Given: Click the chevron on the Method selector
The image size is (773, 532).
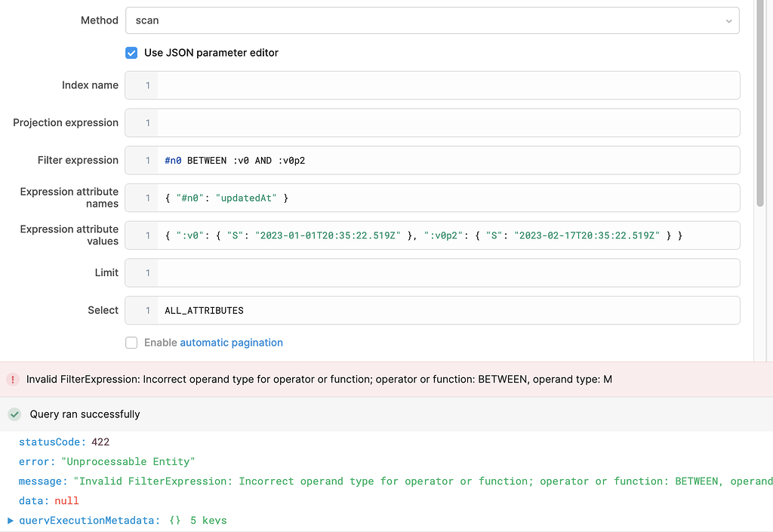Looking at the screenshot, I should [727, 20].
